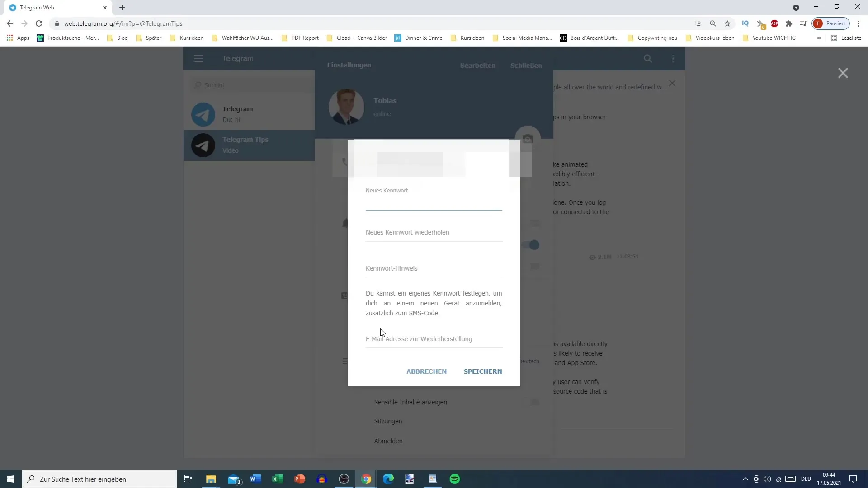Viewport: 868px width, 488px height.
Task: Open Microsoft Edge from taskbar
Action: (388, 479)
